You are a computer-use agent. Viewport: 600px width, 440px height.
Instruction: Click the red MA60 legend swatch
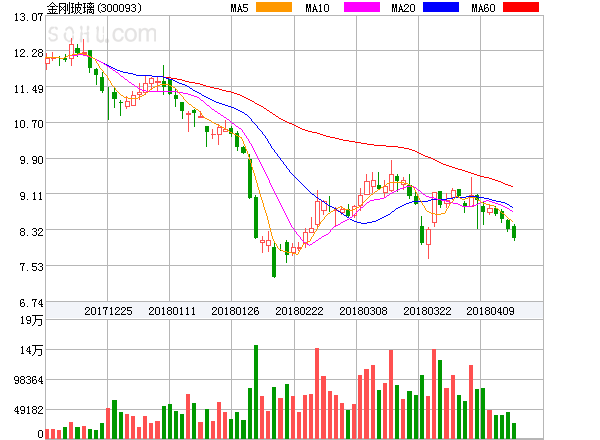tap(521, 7)
